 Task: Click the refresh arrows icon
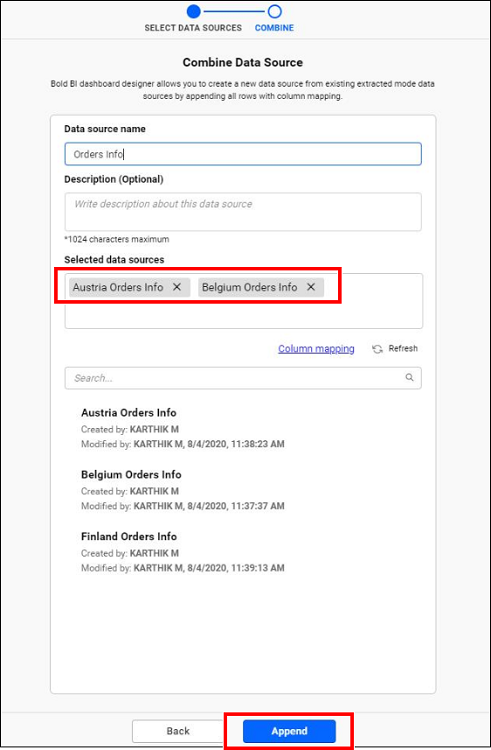coord(377,349)
